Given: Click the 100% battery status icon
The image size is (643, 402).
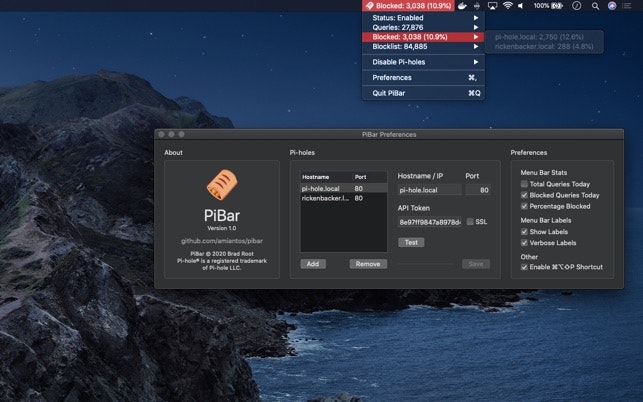Looking at the screenshot, I should pos(548,6).
